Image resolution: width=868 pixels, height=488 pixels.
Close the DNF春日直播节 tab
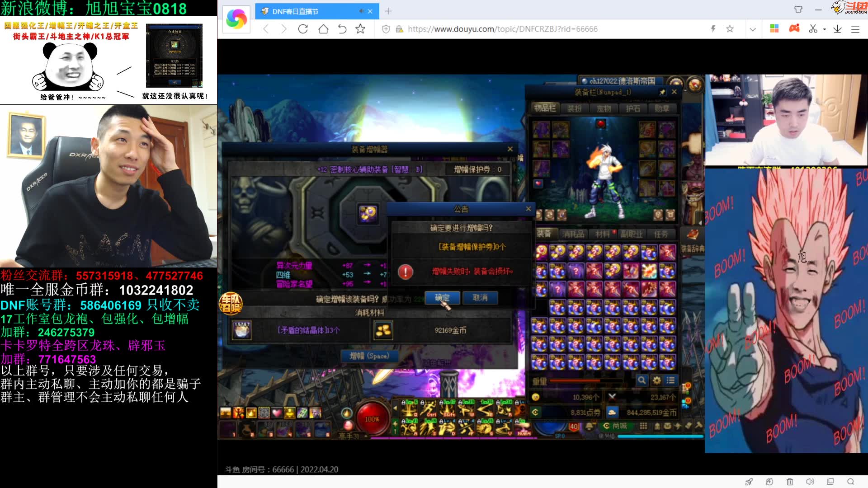(x=370, y=11)
